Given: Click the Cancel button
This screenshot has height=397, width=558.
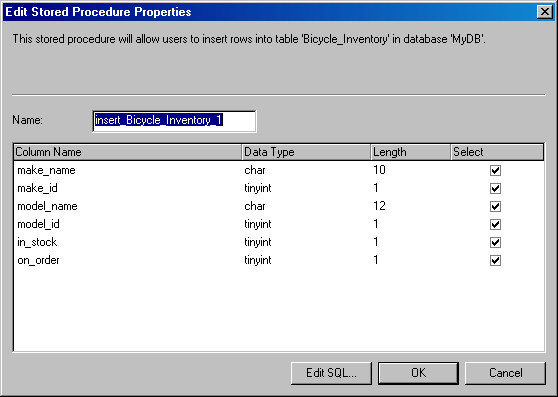Looking at the screenshot, I should point(505,373).
